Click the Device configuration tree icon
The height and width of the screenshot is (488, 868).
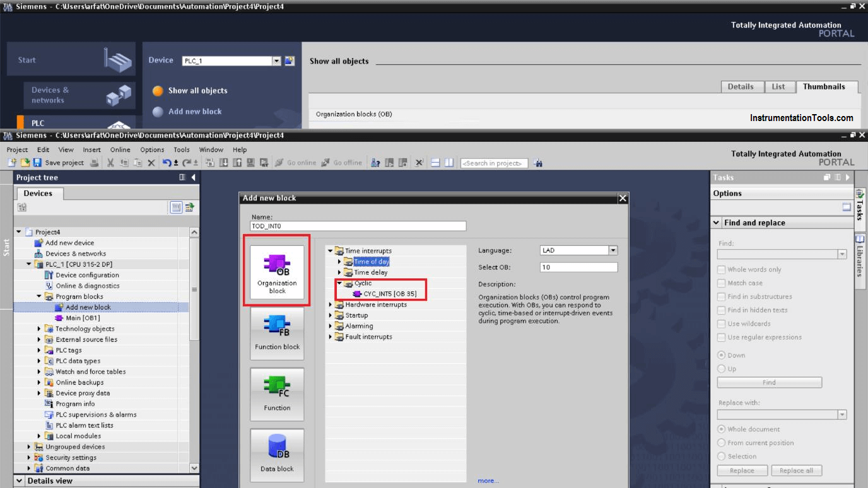pos(49,275)
